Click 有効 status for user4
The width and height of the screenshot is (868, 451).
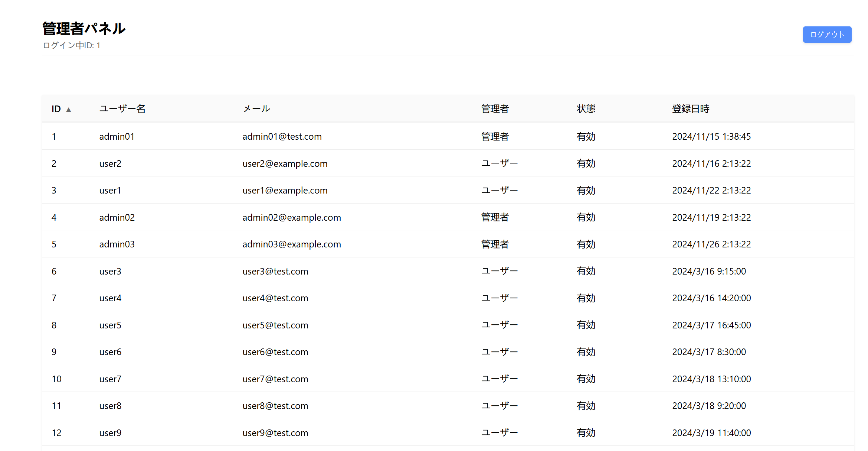[x=586, y=298]
